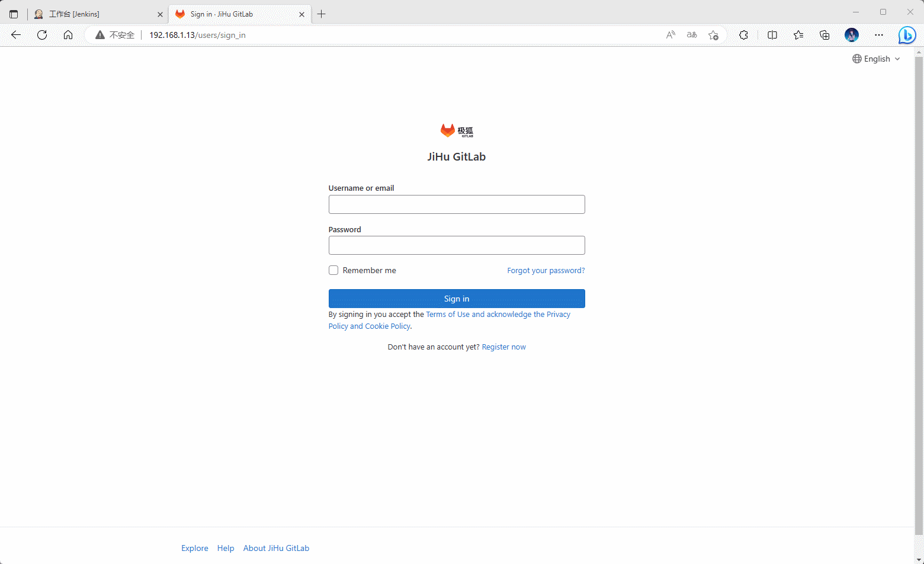Screen dimensions: 924x564
Task: Go to browser home page icon
Action: point(68,35)
